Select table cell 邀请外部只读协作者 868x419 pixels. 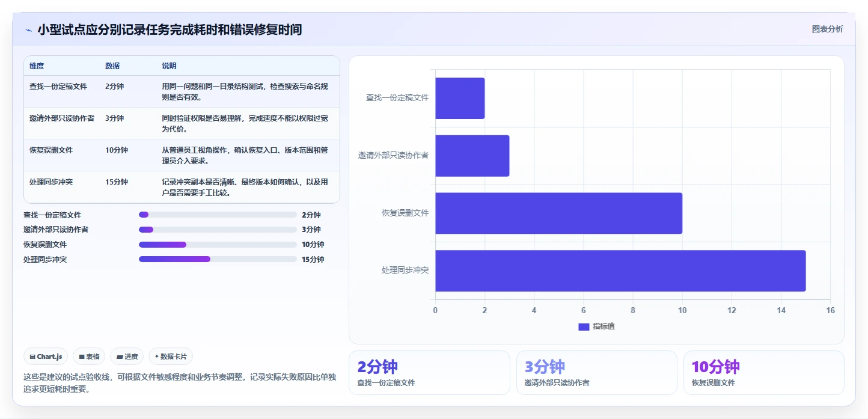pyautogui.click(x=62, y=118)
